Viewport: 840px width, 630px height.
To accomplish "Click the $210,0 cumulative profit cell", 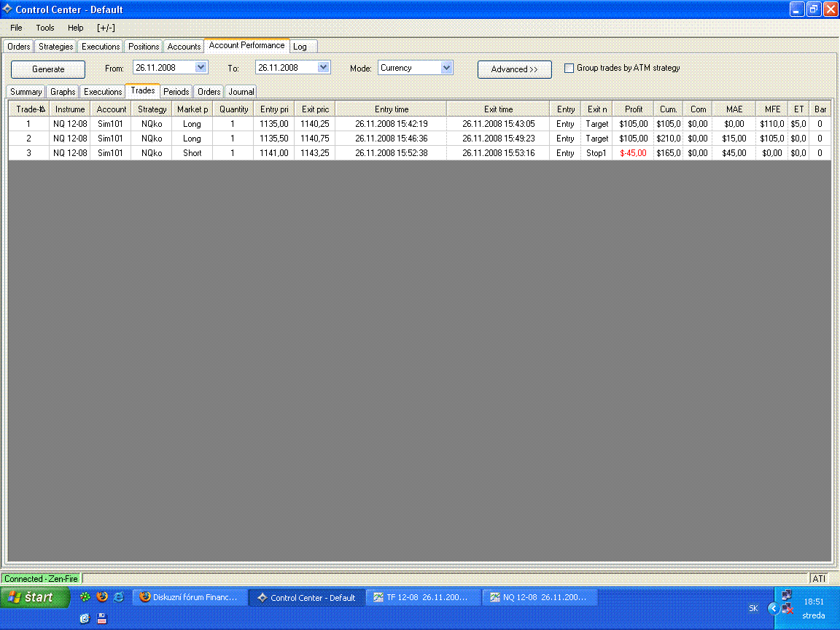I will [669, 139].
